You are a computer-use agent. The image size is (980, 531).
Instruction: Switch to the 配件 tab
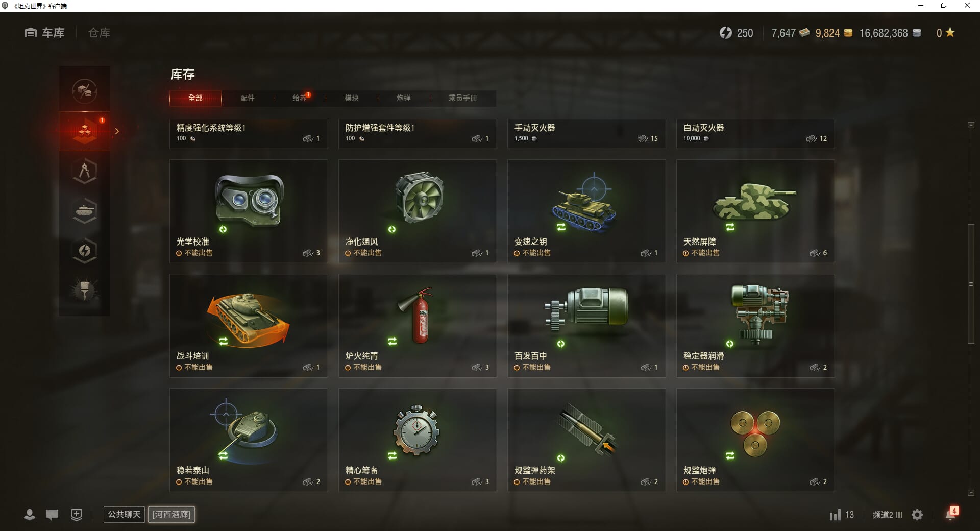pyautogui.click(x=248, y=98)
